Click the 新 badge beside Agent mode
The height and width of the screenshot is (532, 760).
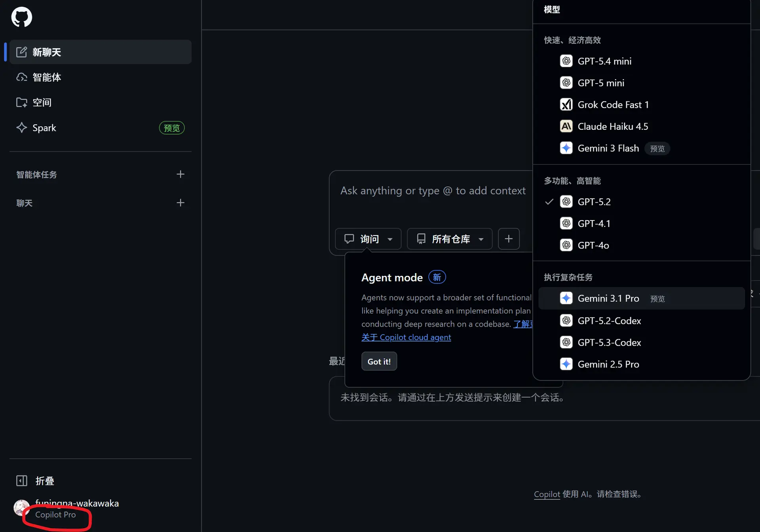437,277
